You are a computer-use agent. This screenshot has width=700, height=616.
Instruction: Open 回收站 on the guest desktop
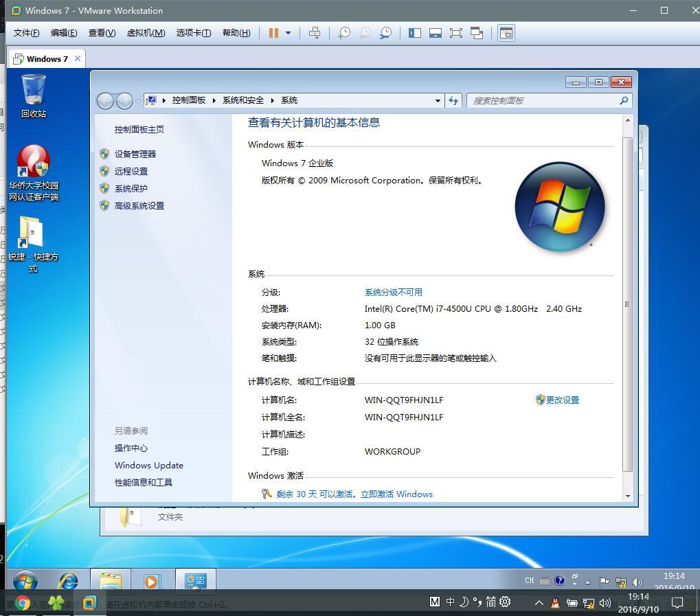32,89
